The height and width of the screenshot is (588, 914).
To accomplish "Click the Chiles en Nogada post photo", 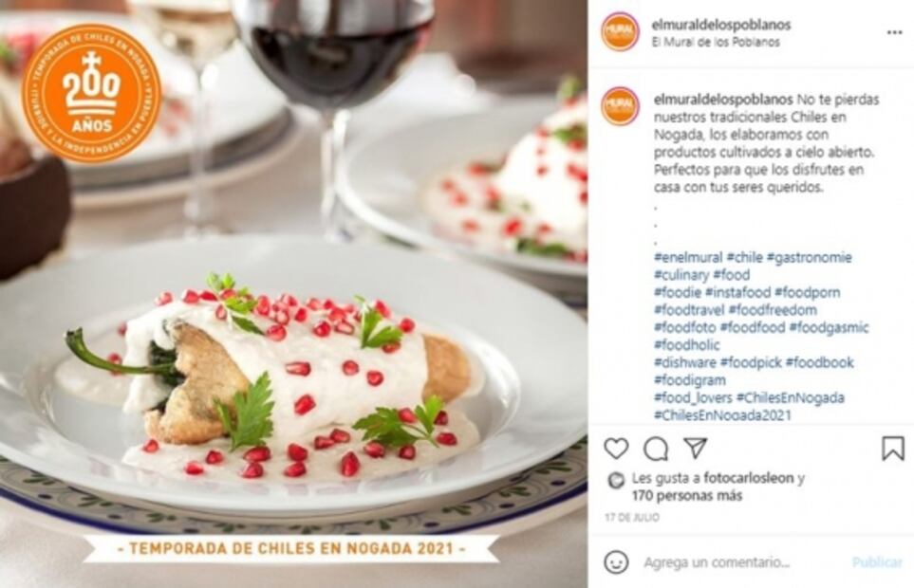I will click(x=294, y=294).
